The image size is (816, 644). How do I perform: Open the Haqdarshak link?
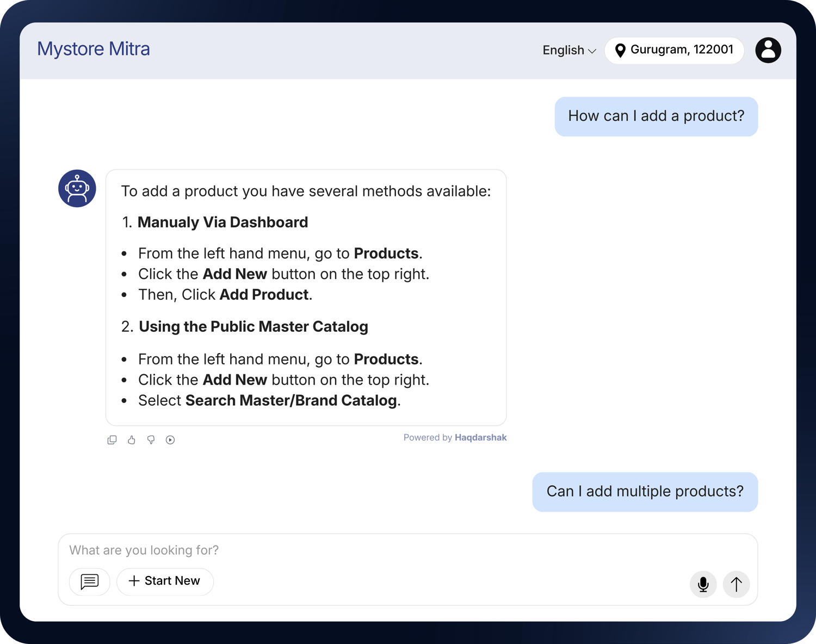tap(480, 437)
